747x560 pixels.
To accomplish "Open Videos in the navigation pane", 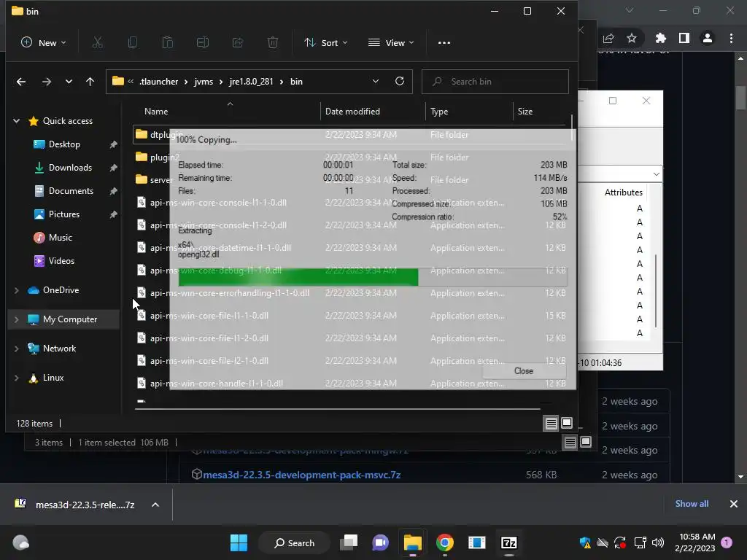I will click(61, 261).
